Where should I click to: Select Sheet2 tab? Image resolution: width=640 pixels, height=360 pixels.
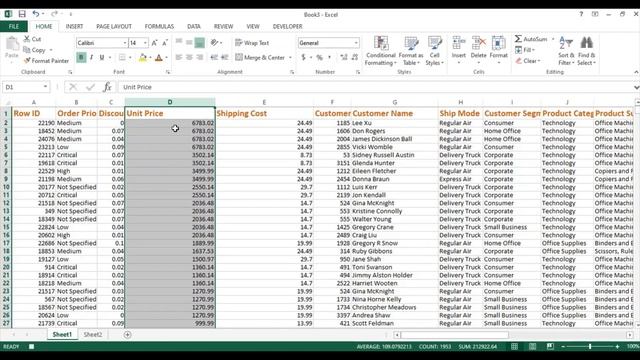(x=93, y=335)
